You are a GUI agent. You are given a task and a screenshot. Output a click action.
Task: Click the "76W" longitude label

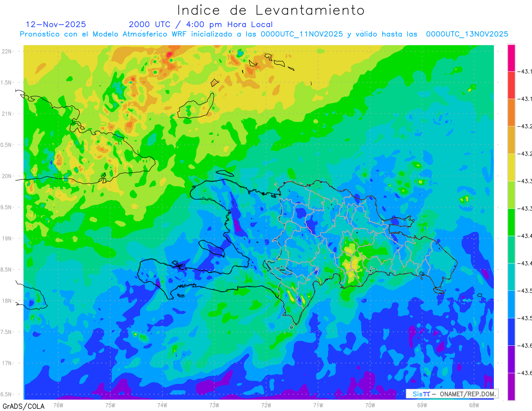tap(58, 405)
